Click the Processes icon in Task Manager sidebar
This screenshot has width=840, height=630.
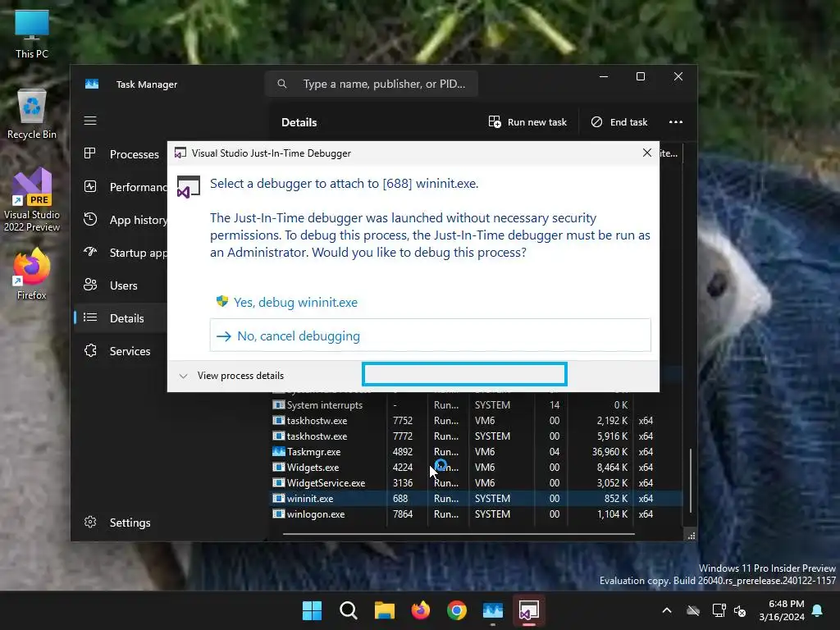click(x=90, y=153)
